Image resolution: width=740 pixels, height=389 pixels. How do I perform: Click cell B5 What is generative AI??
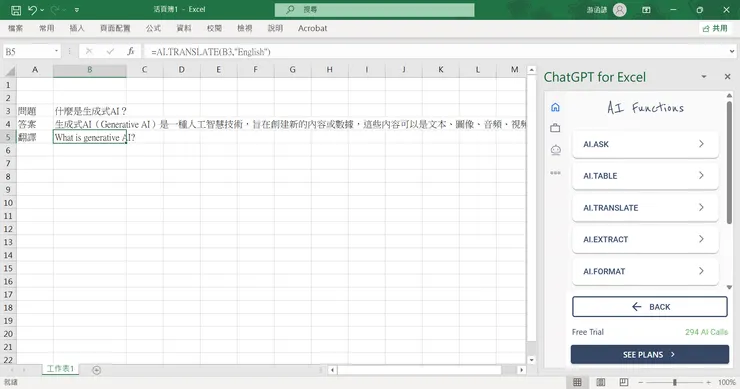pyautogui.click(x=90, y=137)
